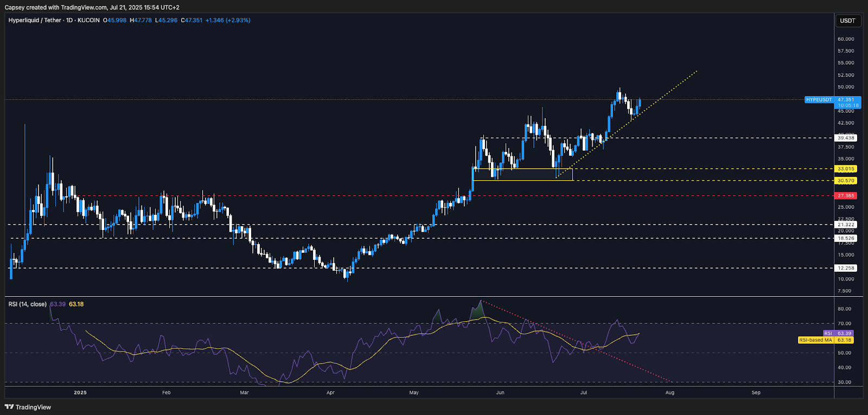Click the Hyperliquid / Tether symbol title

[x=35, y=20]
